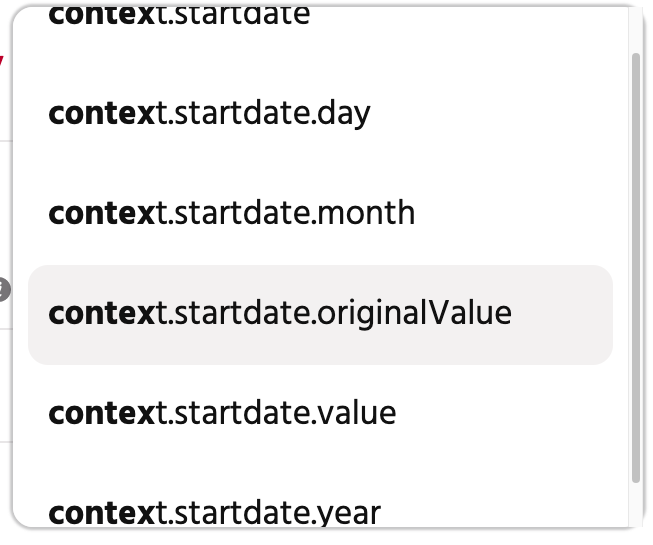653x545 pixels.
Task: Select the item directly above context.startdate.year
Action: (x=222, y=413)
